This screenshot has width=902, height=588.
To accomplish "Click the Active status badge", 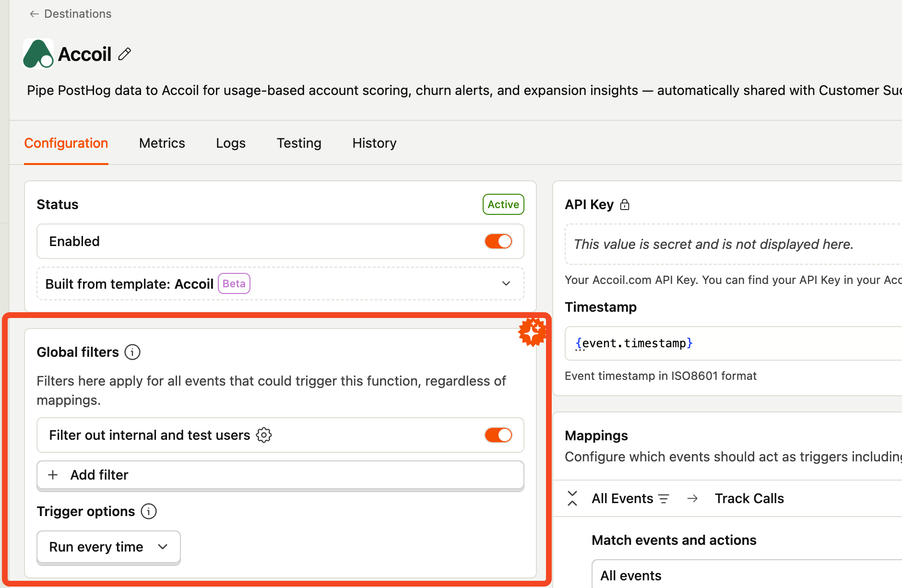I will 503,204.
